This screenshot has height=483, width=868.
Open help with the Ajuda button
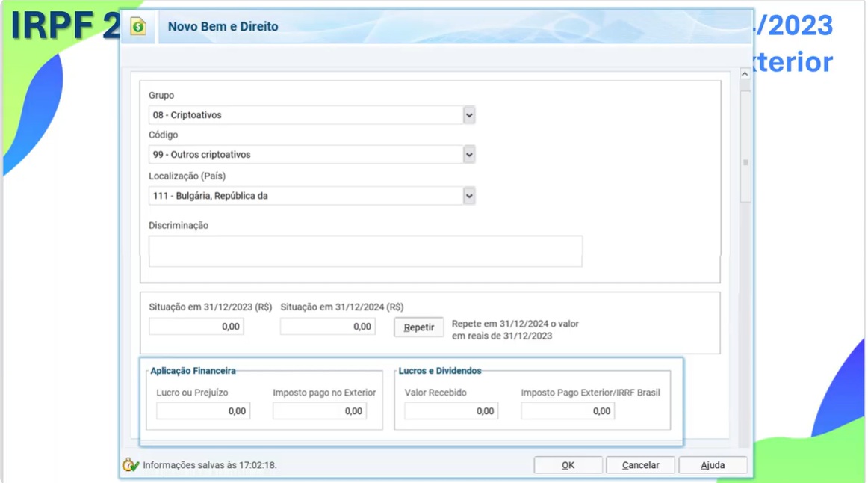click(713, 465)
